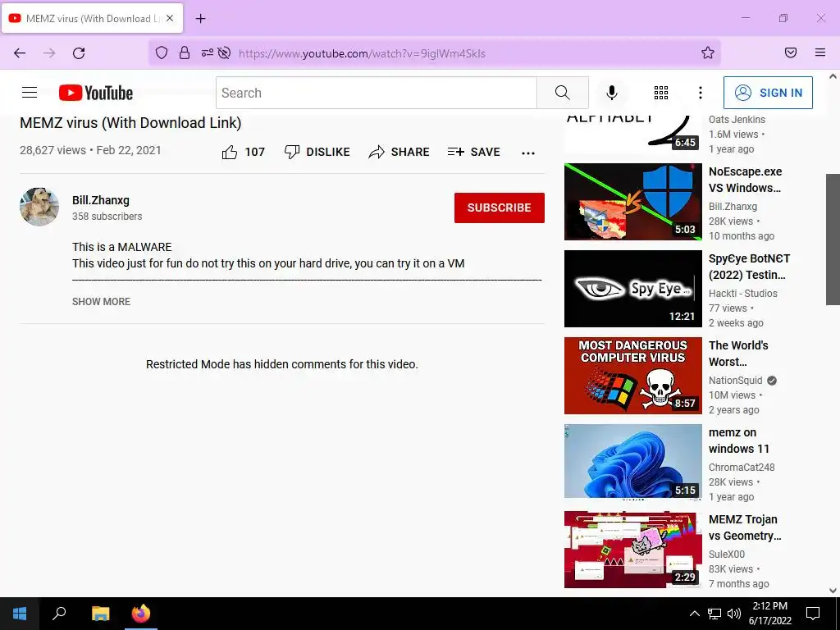
Task: Open a new tab with plus button
Action: click(200, 19)
